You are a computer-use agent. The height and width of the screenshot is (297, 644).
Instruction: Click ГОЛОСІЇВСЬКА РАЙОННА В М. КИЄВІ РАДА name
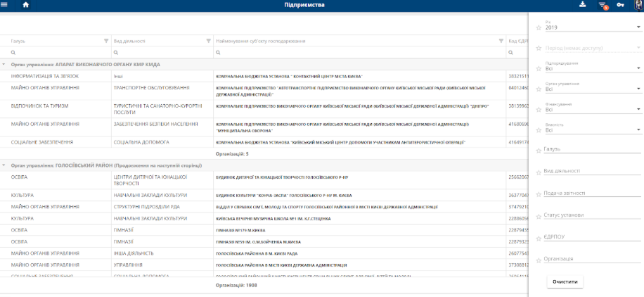(257, 253)
